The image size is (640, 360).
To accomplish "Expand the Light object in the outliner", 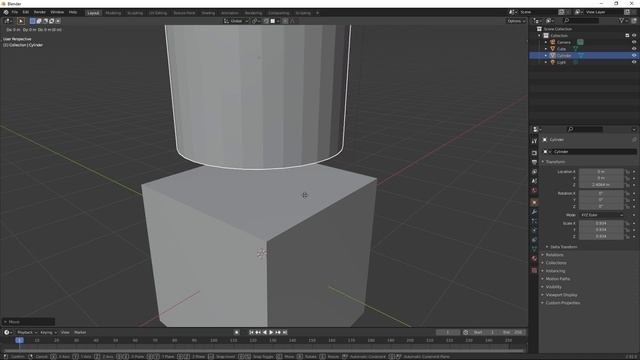I will [x=546, y=62].
